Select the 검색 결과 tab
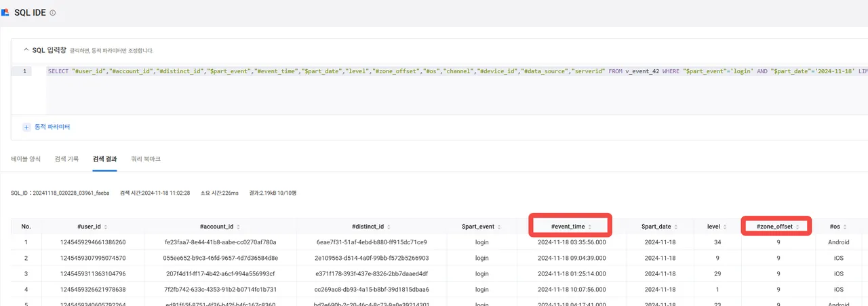 (105, 159)
